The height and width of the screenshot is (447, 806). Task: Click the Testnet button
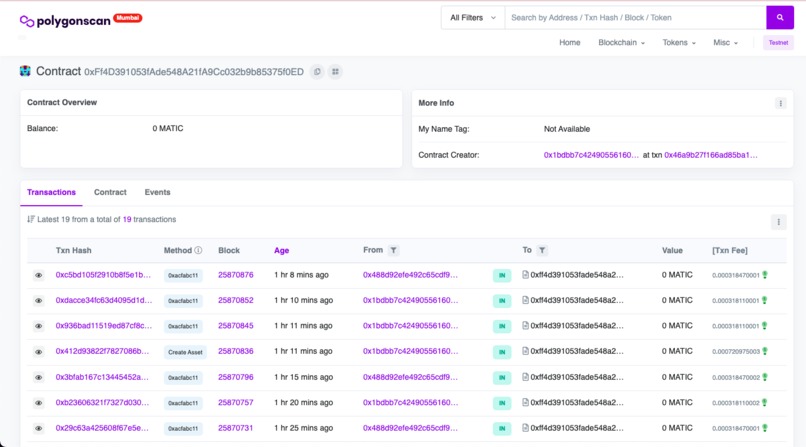tap(778, 43)
